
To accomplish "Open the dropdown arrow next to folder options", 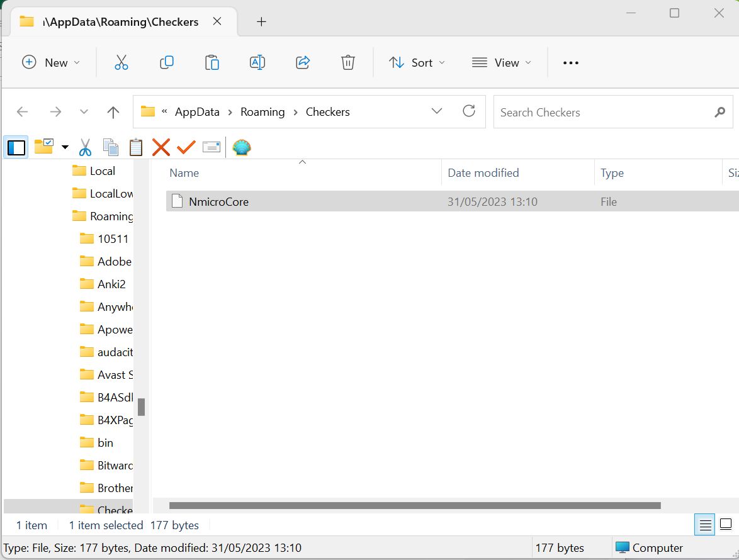I will (65, 147).
